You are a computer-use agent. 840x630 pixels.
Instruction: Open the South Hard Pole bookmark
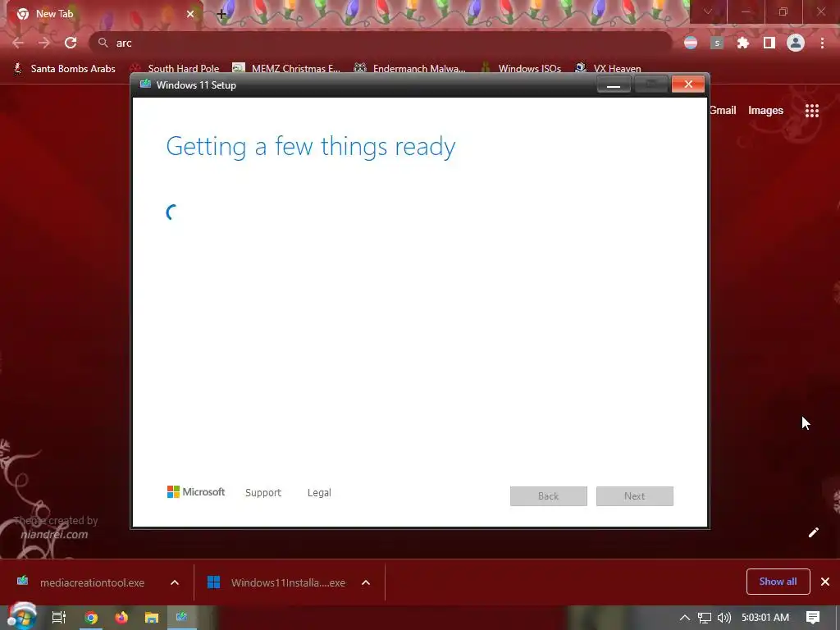coord(176,69)
